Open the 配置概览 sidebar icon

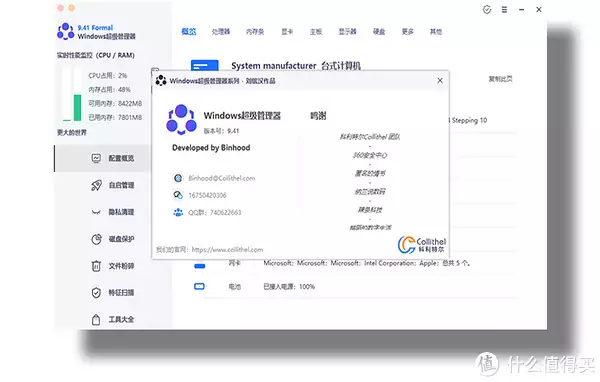point(96,158)
